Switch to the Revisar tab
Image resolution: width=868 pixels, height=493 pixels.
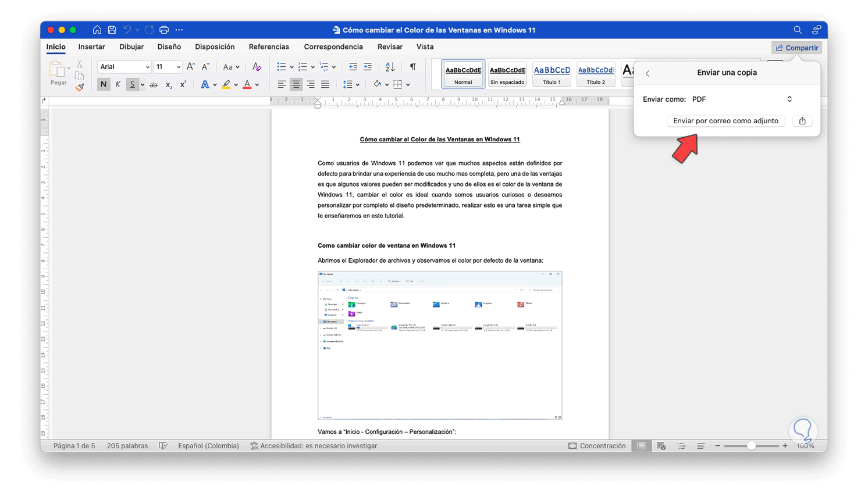click(390, 47)
